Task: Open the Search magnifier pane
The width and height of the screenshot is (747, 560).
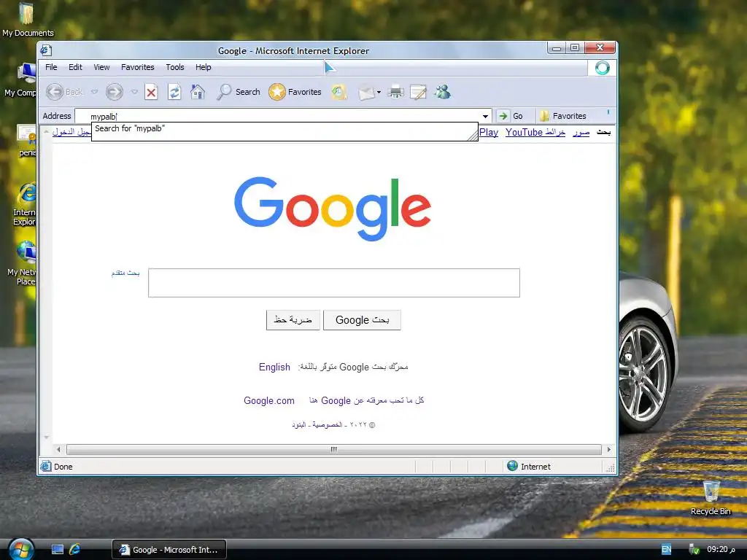Action: (x=239, y=92)
